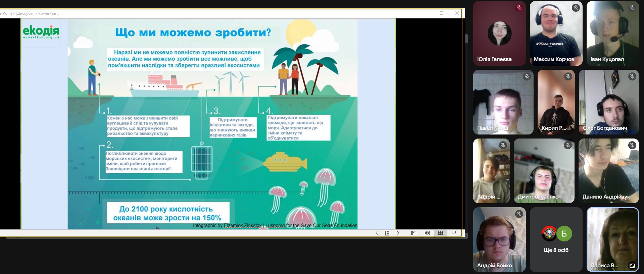644x274 pixels.
Task: Select Данило Андрійчук's video tile
Action: coord(608,171)
